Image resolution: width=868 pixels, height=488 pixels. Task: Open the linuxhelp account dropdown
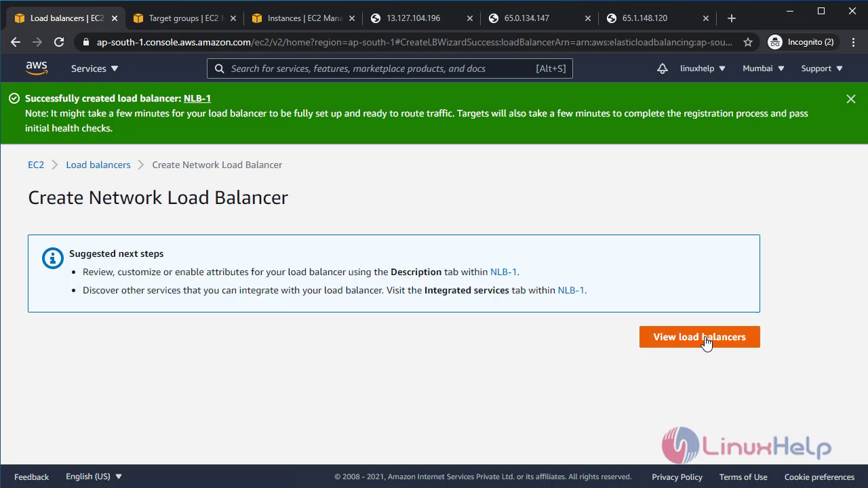(x=703, y=68)
